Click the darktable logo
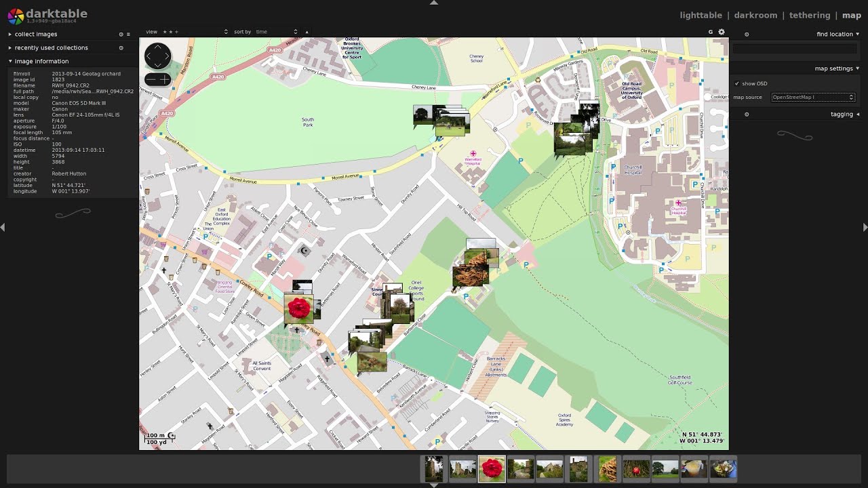868x488 pixels. click(16, 16)
